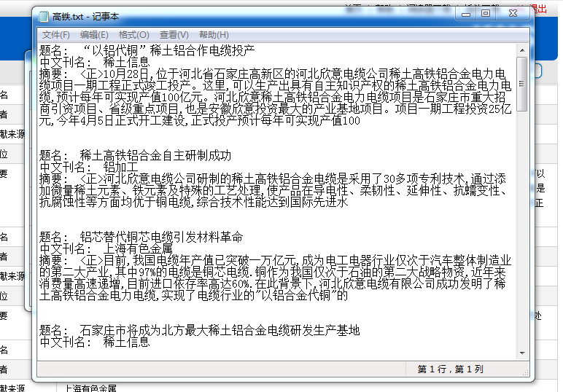Click the title 稀土高铁铝合金自主研制成功
This screenshot has width=563, height=392.
(x=155, y=155)
